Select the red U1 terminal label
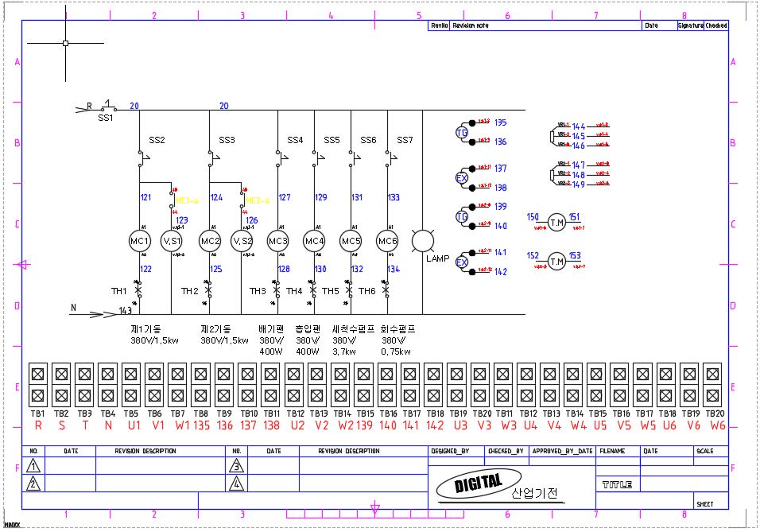760x532 pixels. click(134, 425)
